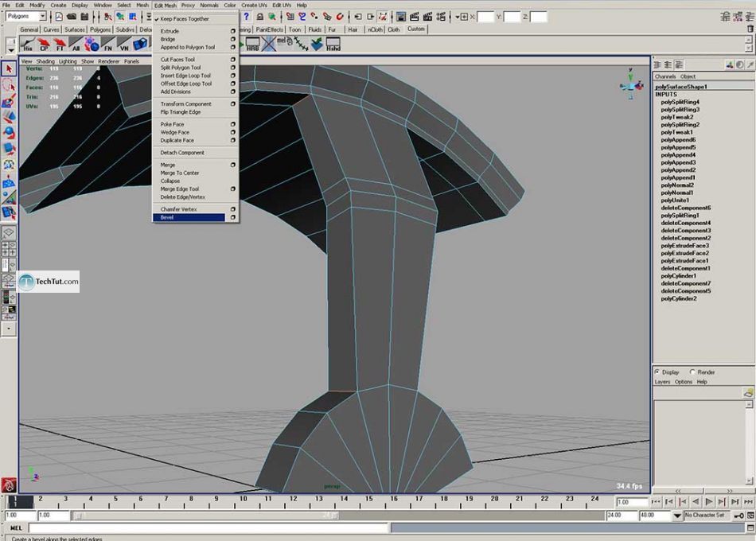Open the Bevel option box
Viewport: 756px width, 541px height.
pos(233,217)
